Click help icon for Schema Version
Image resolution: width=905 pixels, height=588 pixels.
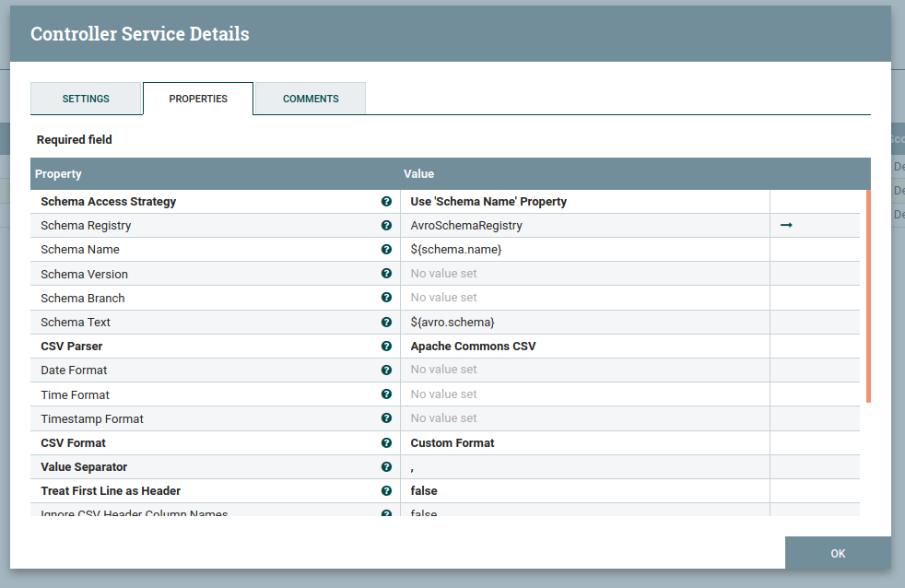coord(386,274)
